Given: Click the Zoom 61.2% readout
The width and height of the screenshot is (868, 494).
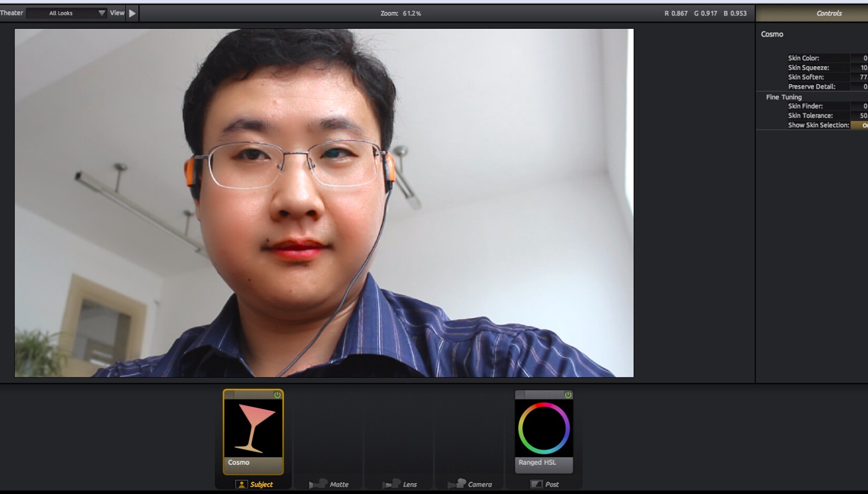Looking at the screenshot, I should 400,13.
